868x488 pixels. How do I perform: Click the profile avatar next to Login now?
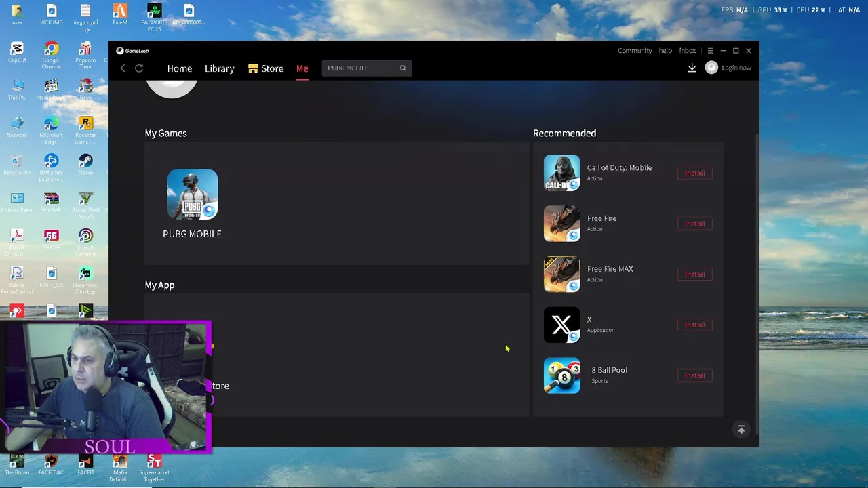tap(711, 68)
